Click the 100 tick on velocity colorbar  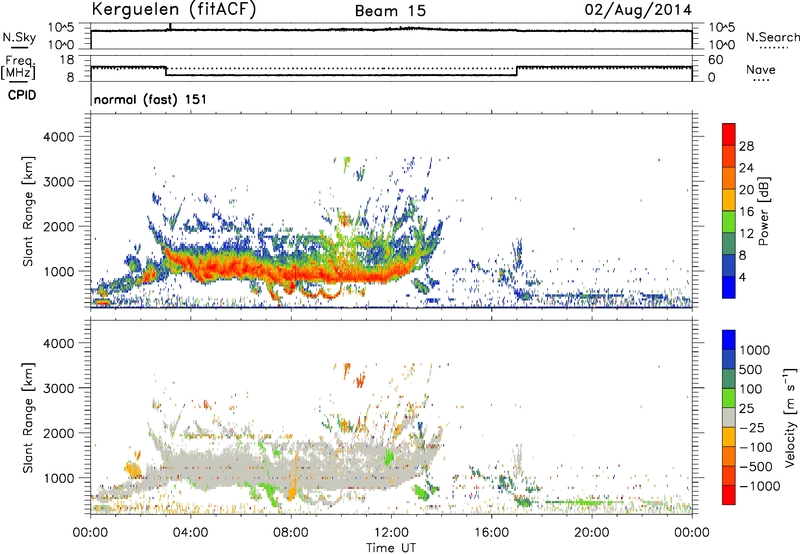pos(751,389)
